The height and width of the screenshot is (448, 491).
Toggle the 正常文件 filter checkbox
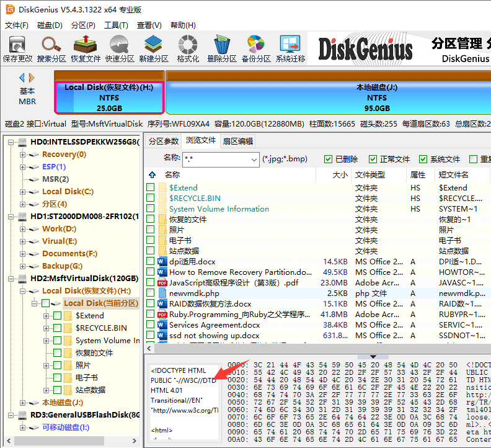373,159
